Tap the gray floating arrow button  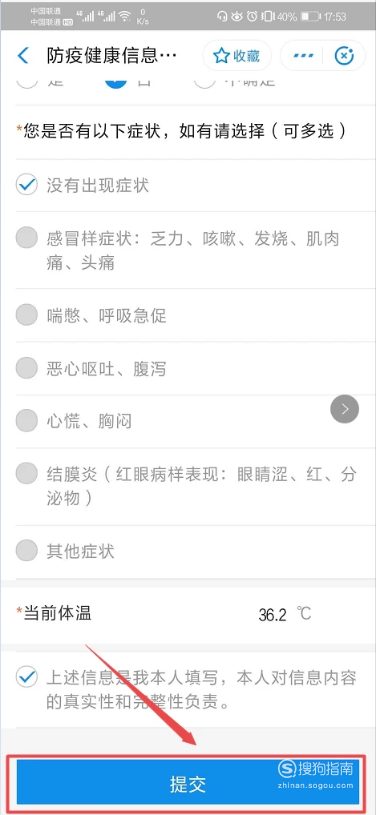(344, 409)
